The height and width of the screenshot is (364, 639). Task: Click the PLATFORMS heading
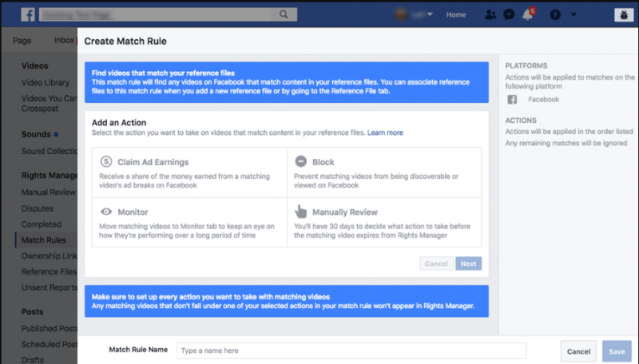(526, 66)
